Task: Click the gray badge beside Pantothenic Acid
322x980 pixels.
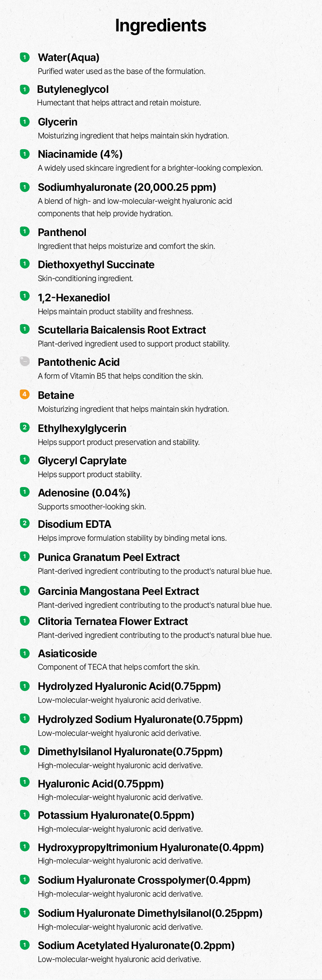Action: 25,361
